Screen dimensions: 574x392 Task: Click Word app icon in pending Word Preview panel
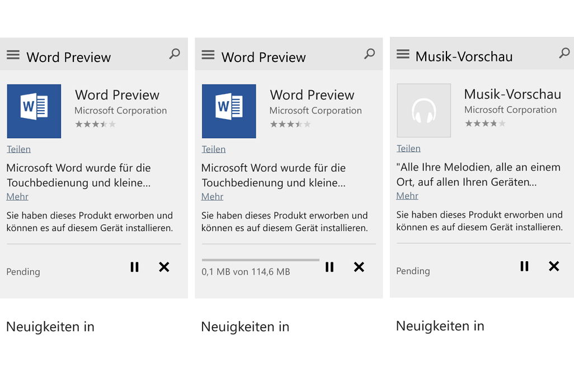pyautogui.click(x=34, y=111)
